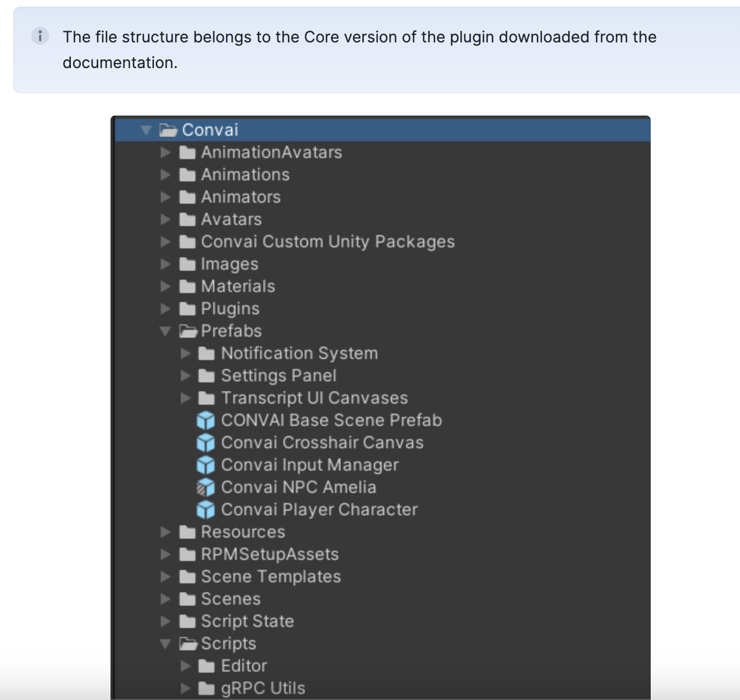
Task: Select the 'Scene Templates' label
Action: coord(271,577)
